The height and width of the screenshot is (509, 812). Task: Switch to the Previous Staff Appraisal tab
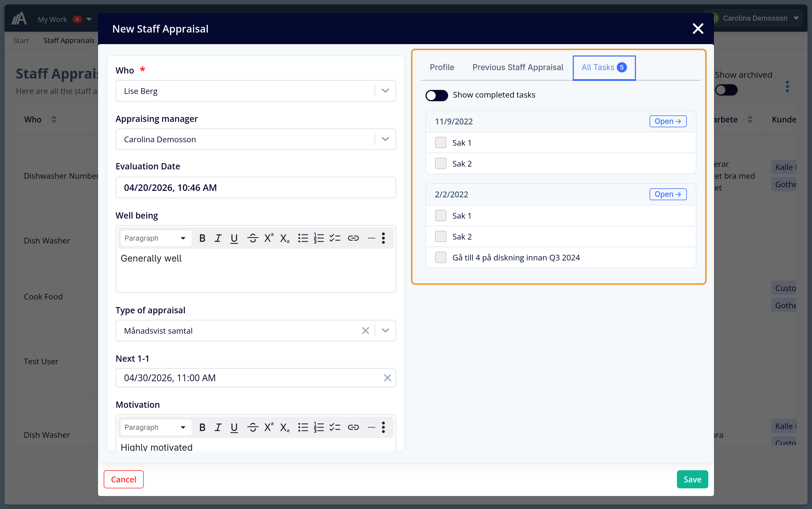point(518,67)
